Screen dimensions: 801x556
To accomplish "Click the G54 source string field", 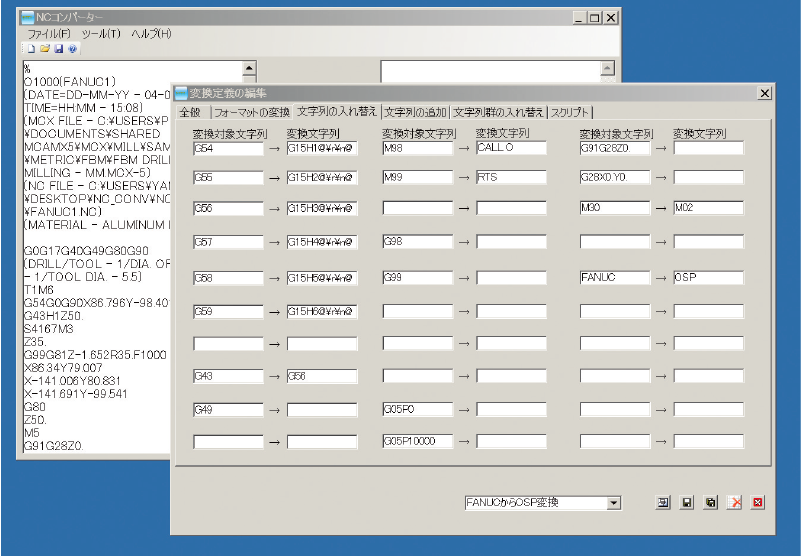I will tap(228, 148).
